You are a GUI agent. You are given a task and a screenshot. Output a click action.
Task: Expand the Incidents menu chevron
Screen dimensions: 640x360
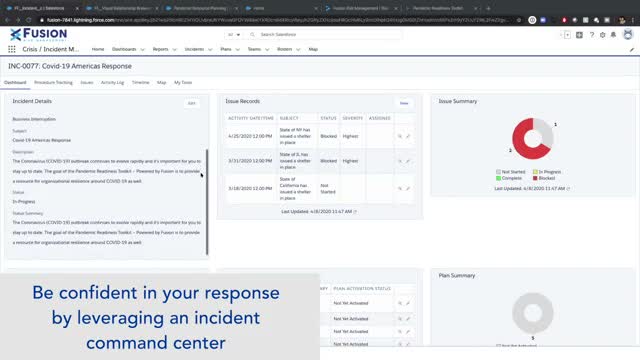pyautogui.click(x=210, y=50)
